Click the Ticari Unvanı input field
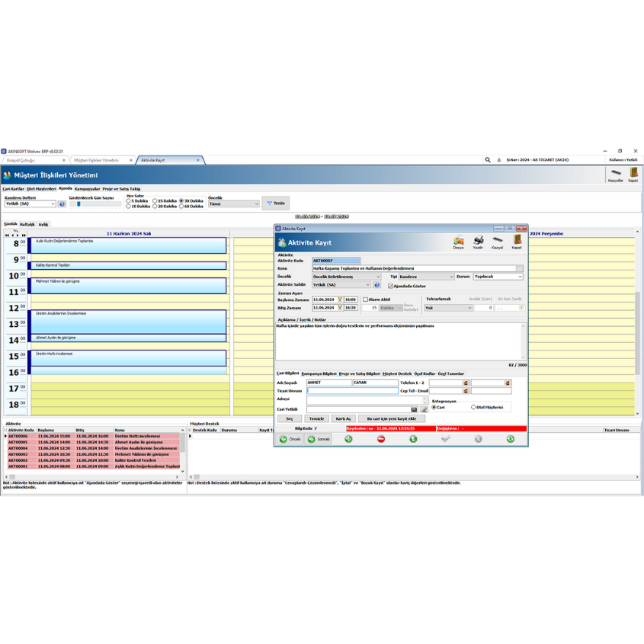The height and width of the screenshot is (644, 644). coord(352,391)
